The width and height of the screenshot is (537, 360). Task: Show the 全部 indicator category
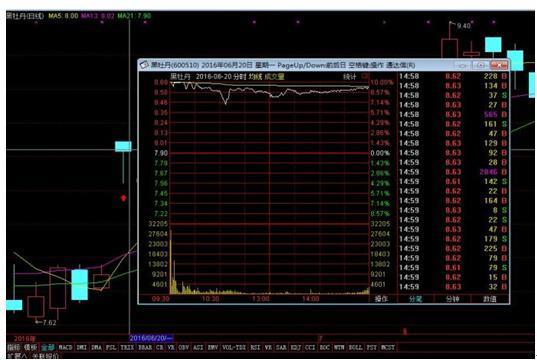48,347
